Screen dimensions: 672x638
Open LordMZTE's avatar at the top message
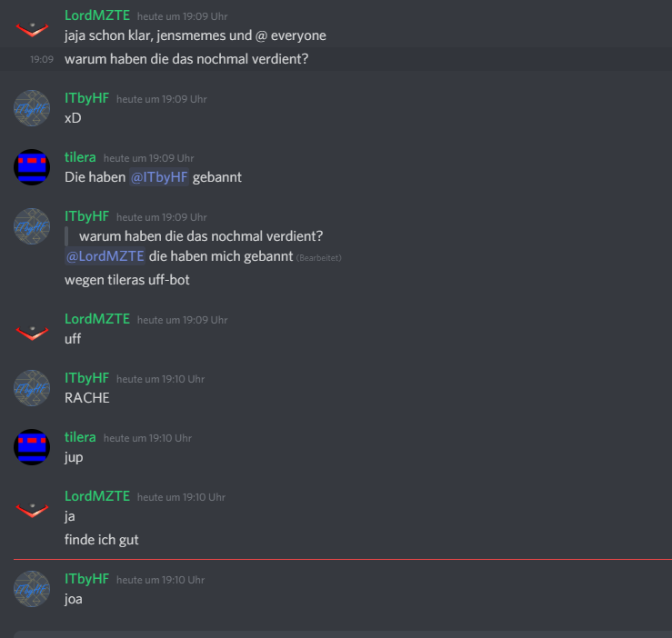coord(32,27)
